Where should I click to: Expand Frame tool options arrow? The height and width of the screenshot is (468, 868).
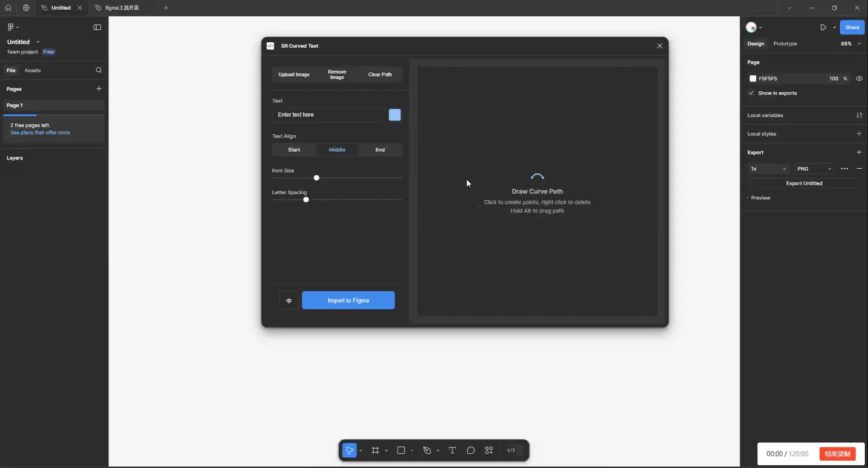[386, 451]
